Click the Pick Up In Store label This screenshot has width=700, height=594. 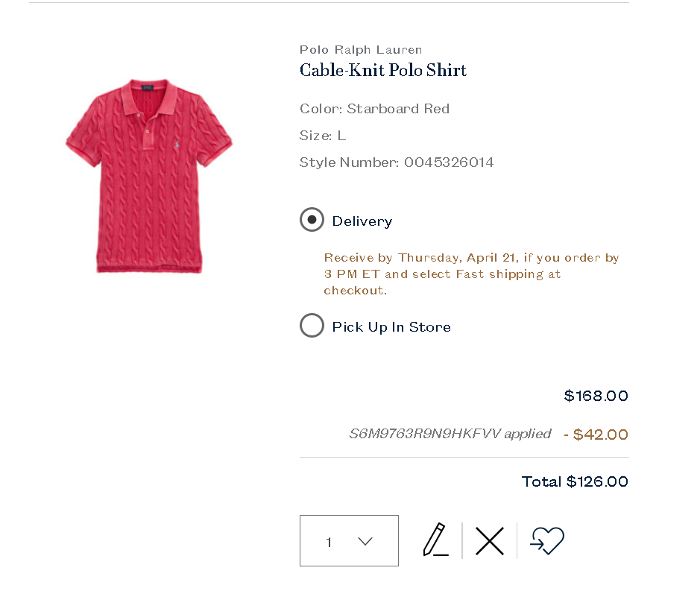(391, 327)
